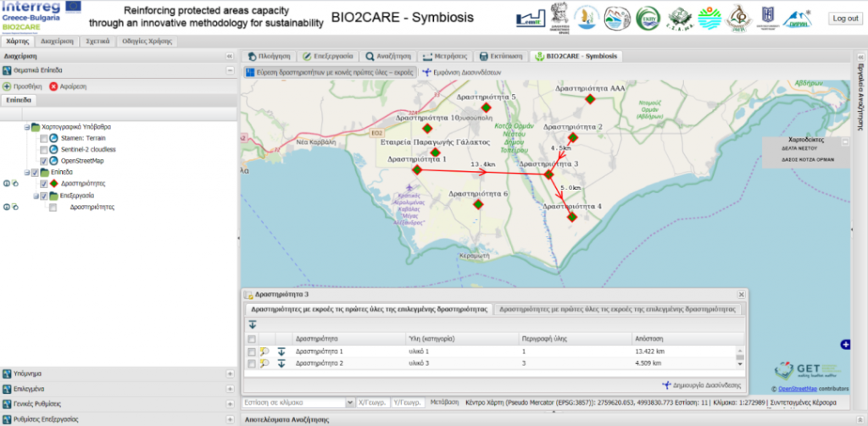Click the Εμφάνιση Διασυνδέσεων button
868x426 pixels.
point(462,72)
